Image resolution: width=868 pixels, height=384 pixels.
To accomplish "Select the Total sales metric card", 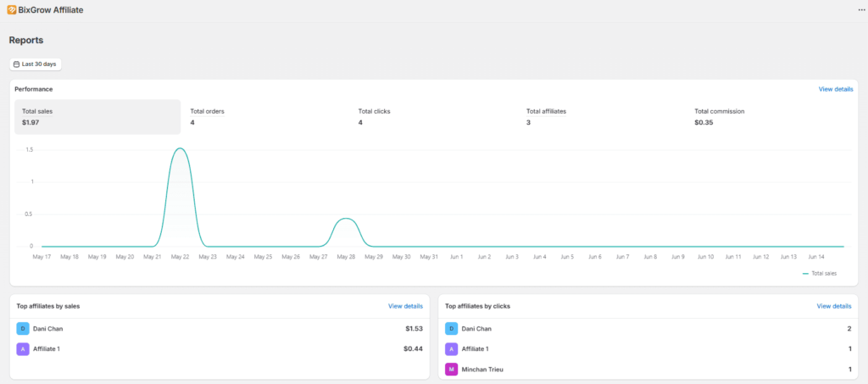I will (x=97, y=117).
